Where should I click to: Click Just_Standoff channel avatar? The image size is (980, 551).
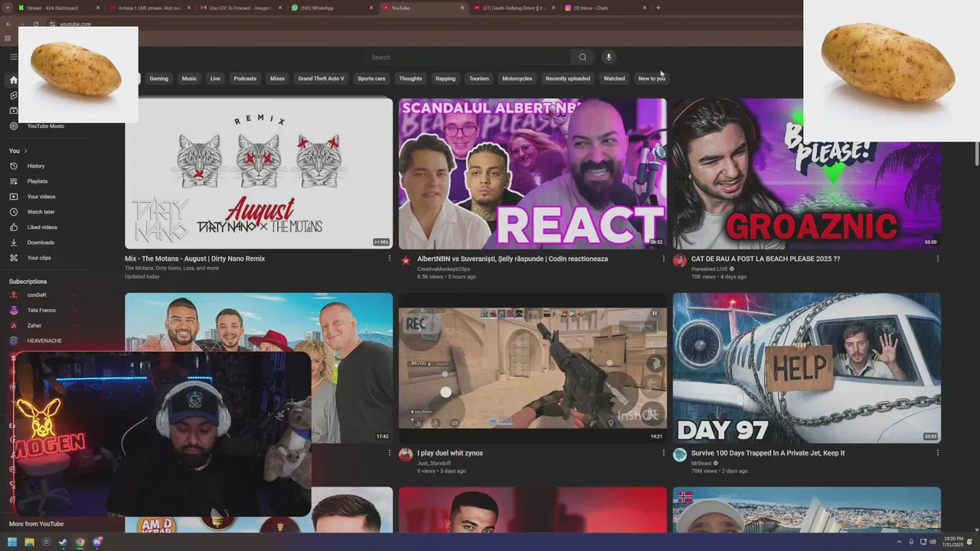406,455
